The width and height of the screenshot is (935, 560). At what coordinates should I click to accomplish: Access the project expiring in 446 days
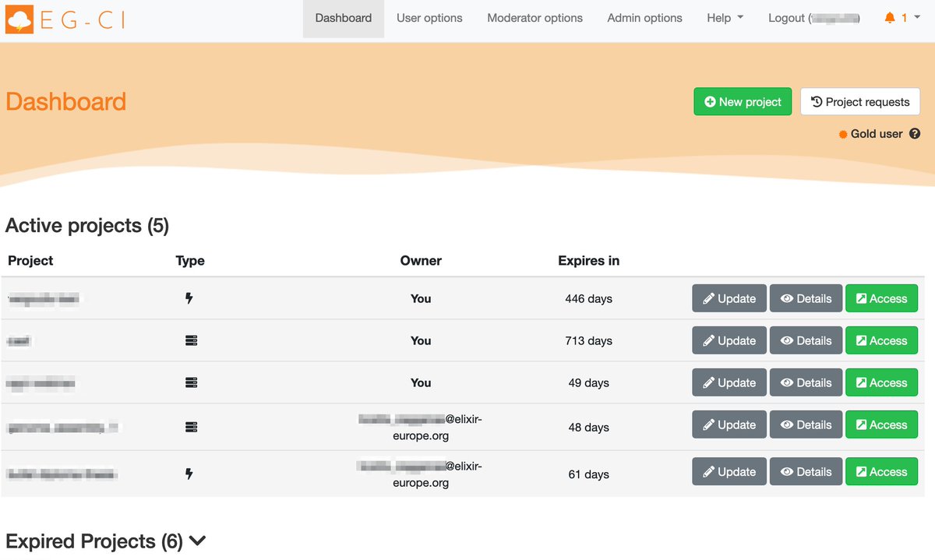[x=881, y=298]
